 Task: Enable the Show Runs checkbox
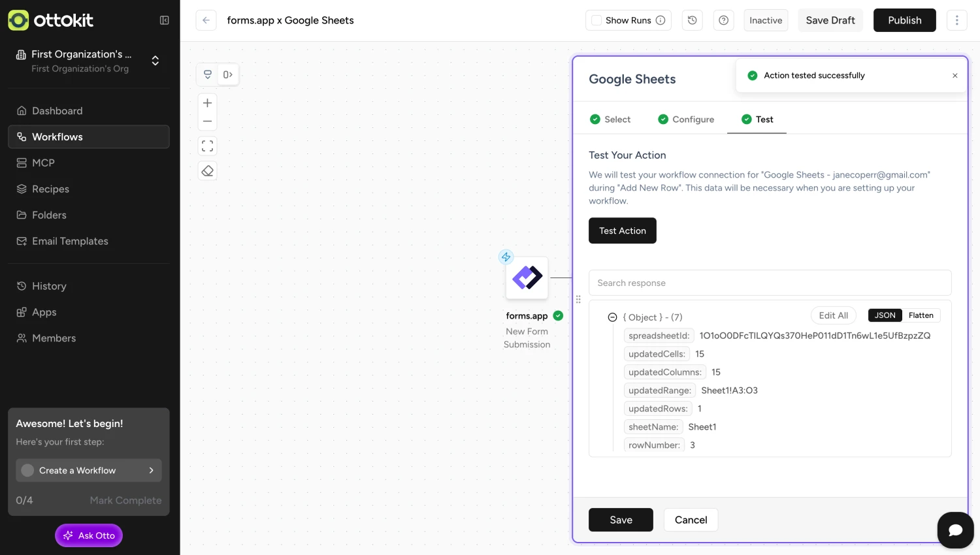596,20
